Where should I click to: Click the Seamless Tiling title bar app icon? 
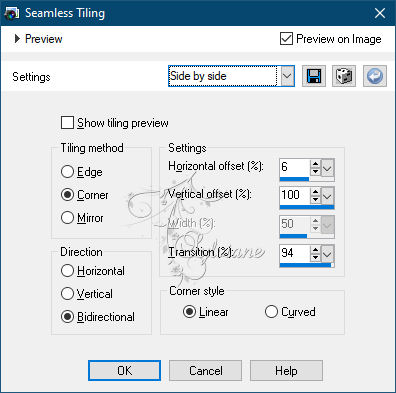(x=12, y=13)
